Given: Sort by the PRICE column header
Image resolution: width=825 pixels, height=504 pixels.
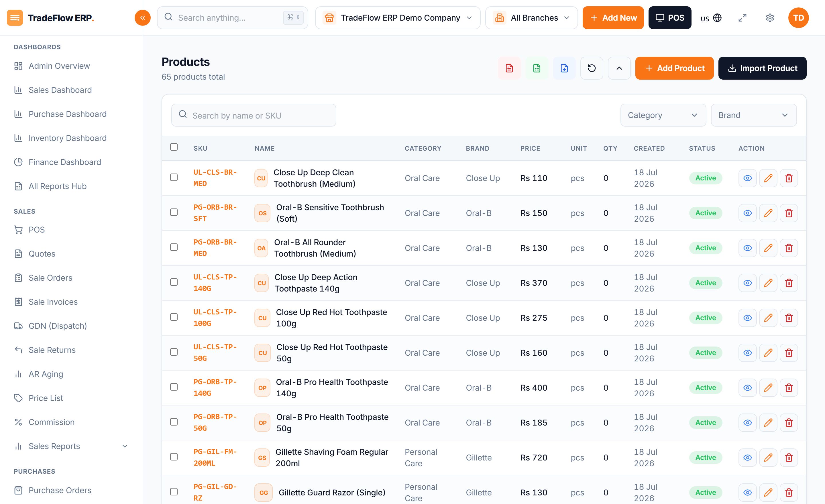Looking at the screenshot, I should (x=530, y=148).
